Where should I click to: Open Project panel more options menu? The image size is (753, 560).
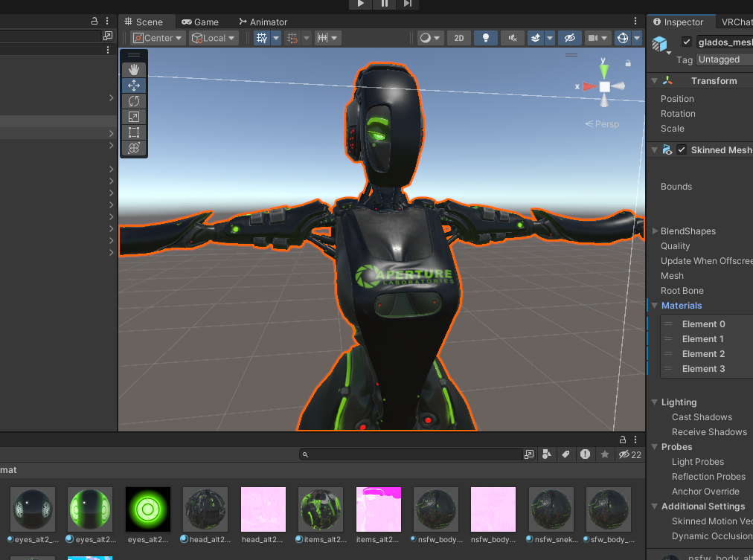tap(635, 440)
